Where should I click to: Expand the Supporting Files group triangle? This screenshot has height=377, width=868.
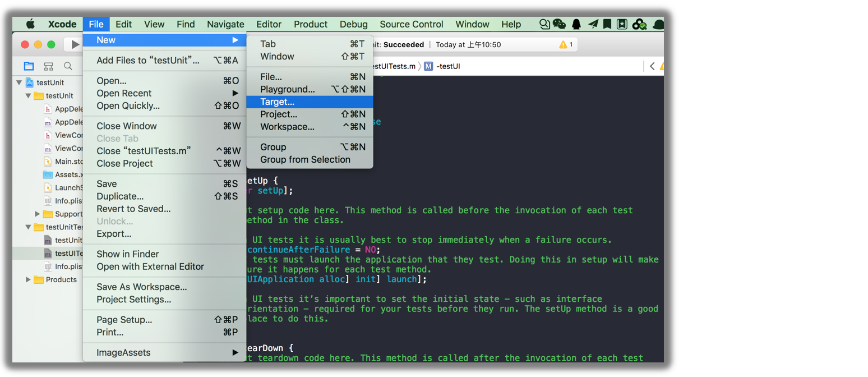[x=38, y=214]
